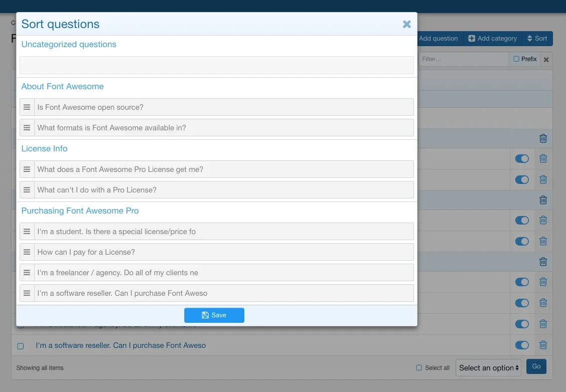Open the "Select an option" dropdown
This screenshot has width=566, height=392.
pyautogui.click(x=488, y=368)
